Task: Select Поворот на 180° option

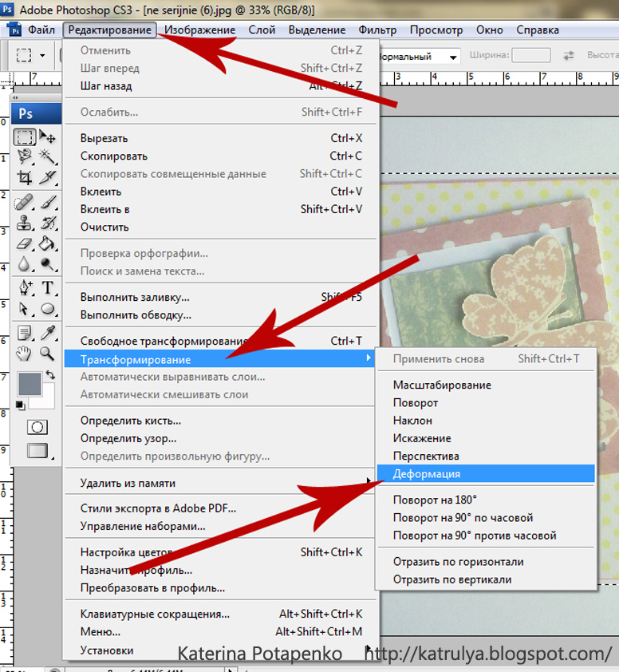Action: pyautogui.click(x=486, y=500)
